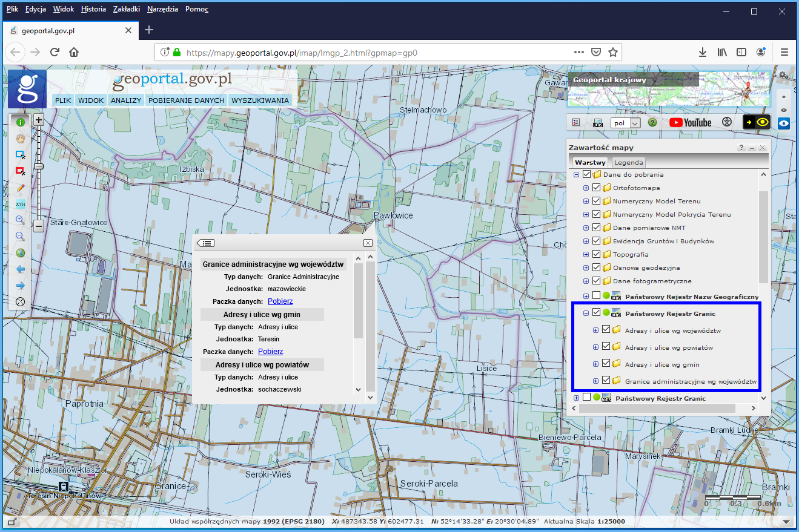Download the Granice administracyjne mazowieckie package via Pobierz

tap(280, 301)
